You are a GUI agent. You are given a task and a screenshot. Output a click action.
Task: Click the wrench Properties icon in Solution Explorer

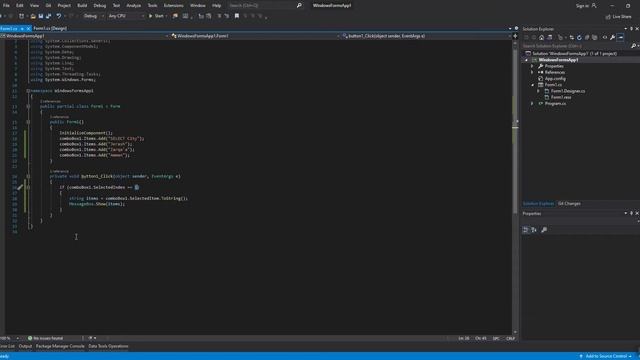(x=612, y=38)
